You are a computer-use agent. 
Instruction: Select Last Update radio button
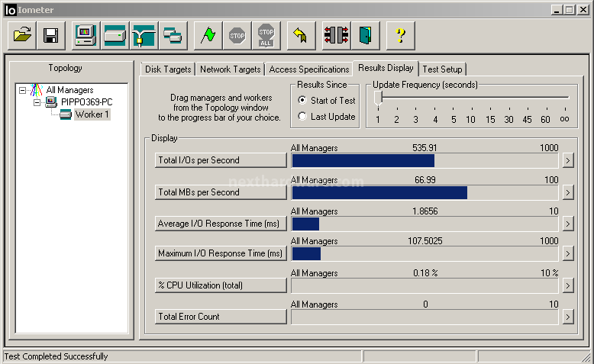(302, 116)
